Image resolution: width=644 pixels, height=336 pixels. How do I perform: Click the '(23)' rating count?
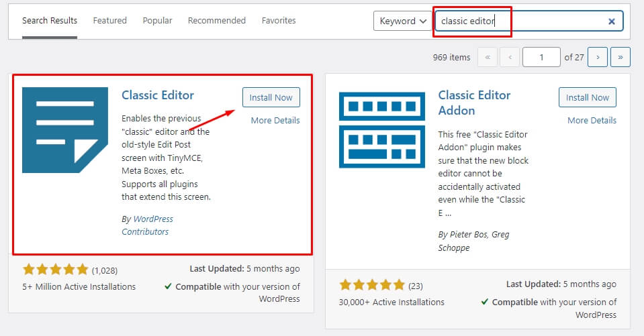pos(415,286)
